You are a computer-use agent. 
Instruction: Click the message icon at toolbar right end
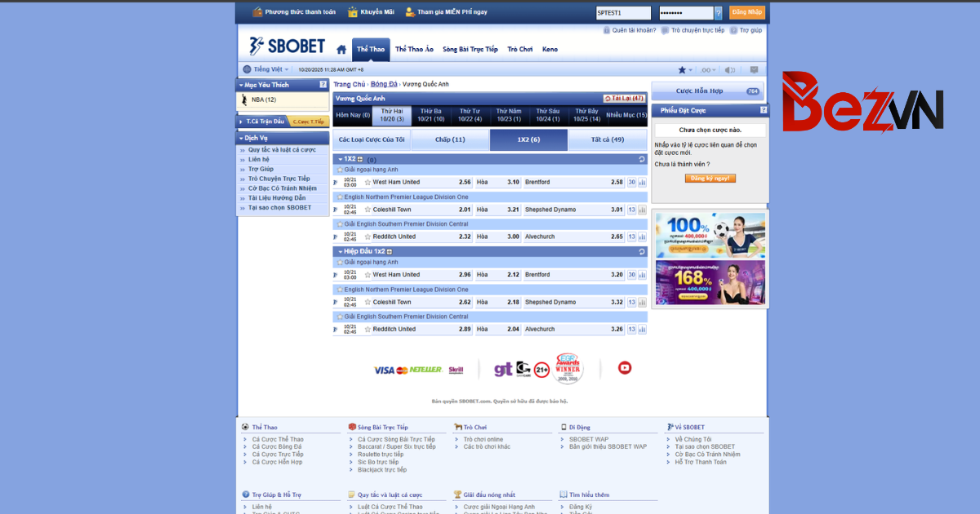pyautogui.click(x=754, y=70)
